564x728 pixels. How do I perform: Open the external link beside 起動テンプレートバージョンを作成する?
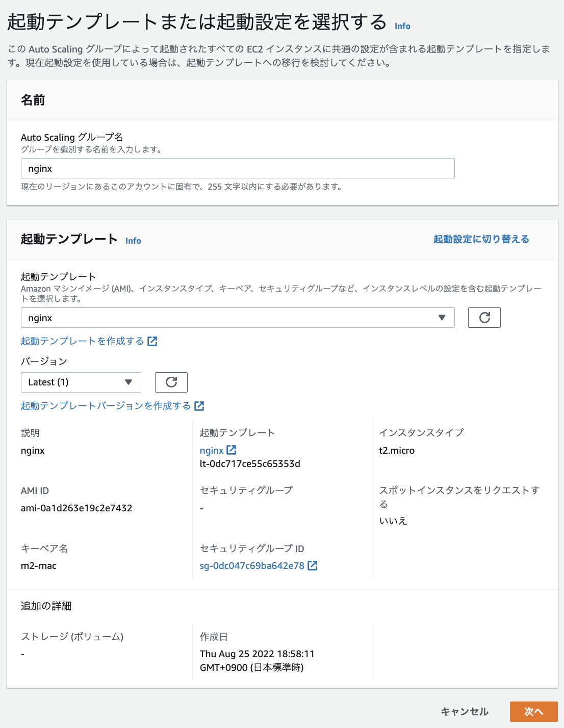coord(200,406)
